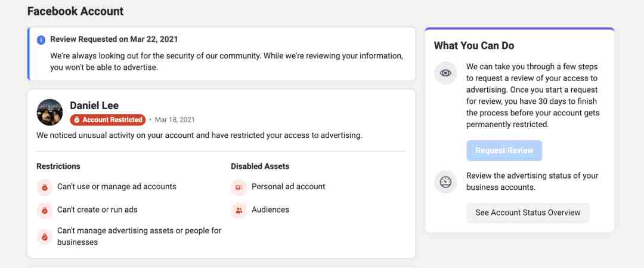Image resolution: width=644 pixels, height=268 pixels.
Task: Click the Facebook Account page title
Action: pyautogui.click(x=75, y=11)
